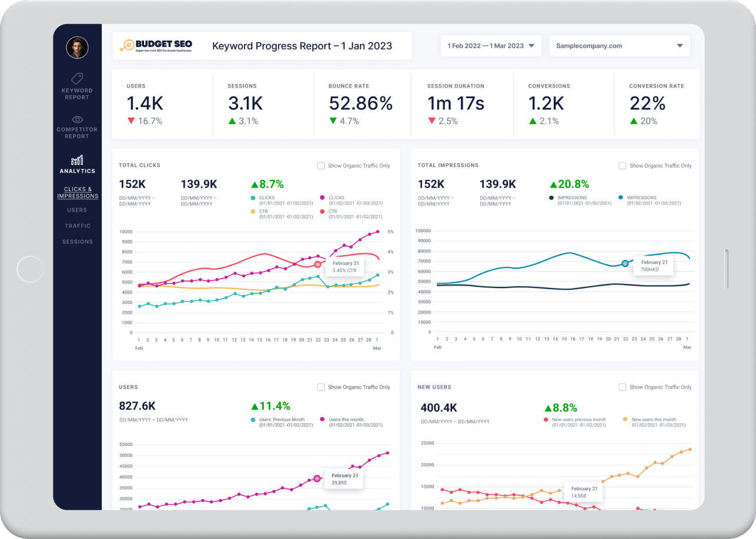Select Sessions in the sidebar
This screenshot has height=539, width=756.
[x=77, y=242]
